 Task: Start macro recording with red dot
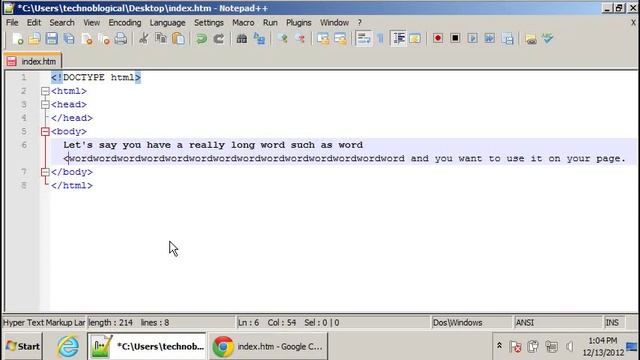(x=438, y=38)
